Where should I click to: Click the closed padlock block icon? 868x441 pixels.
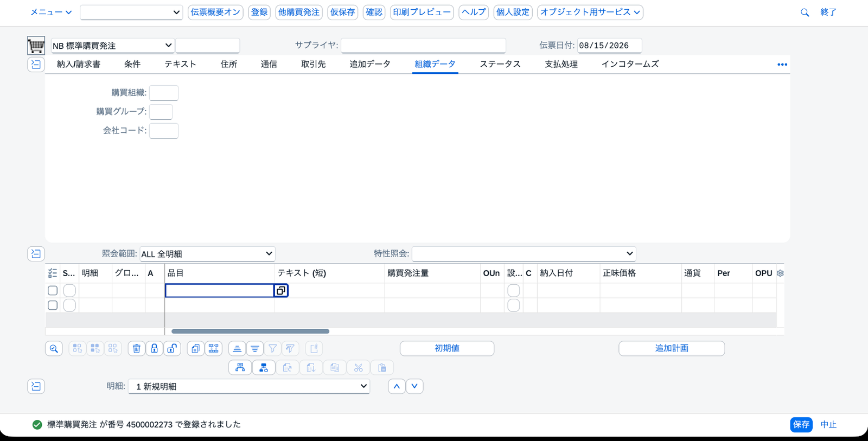pyautogui.click(x=155, y=349)
